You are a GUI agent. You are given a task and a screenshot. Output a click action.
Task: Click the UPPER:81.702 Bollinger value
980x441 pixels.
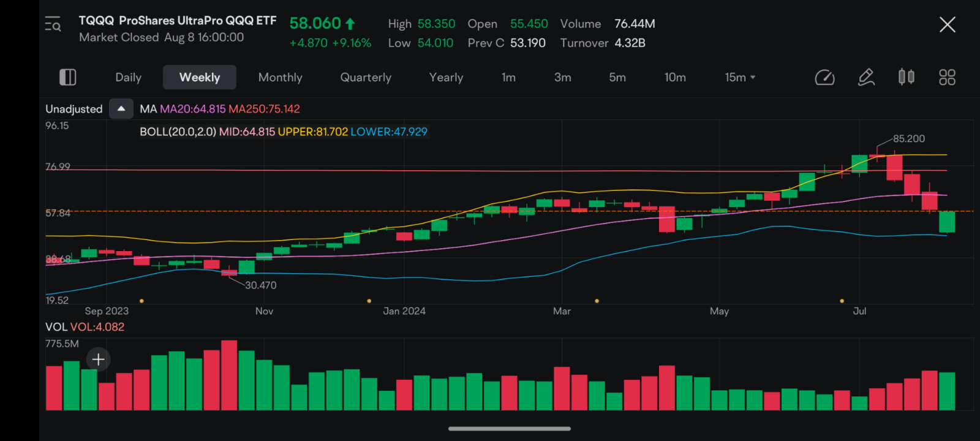pos(313,132)
